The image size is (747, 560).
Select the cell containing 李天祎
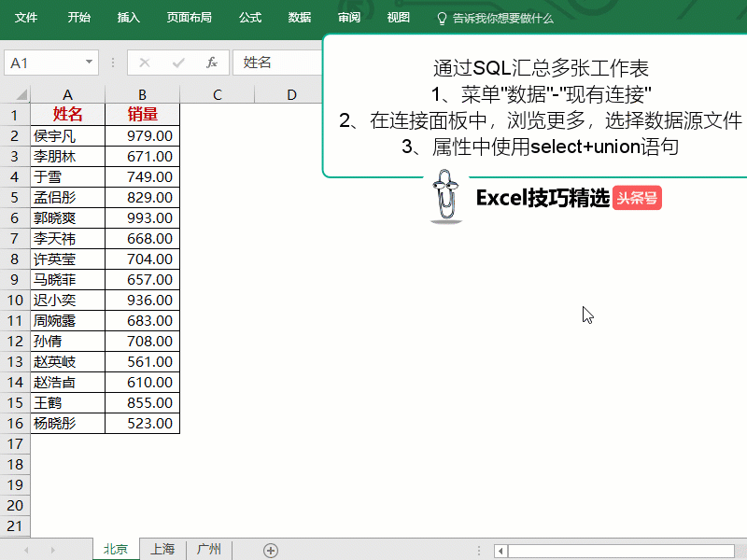(x=67, y=238)
